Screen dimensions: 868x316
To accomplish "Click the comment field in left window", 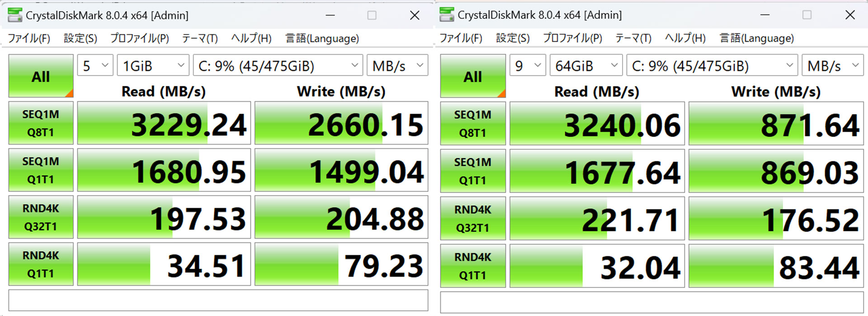I will coord(218,300).
